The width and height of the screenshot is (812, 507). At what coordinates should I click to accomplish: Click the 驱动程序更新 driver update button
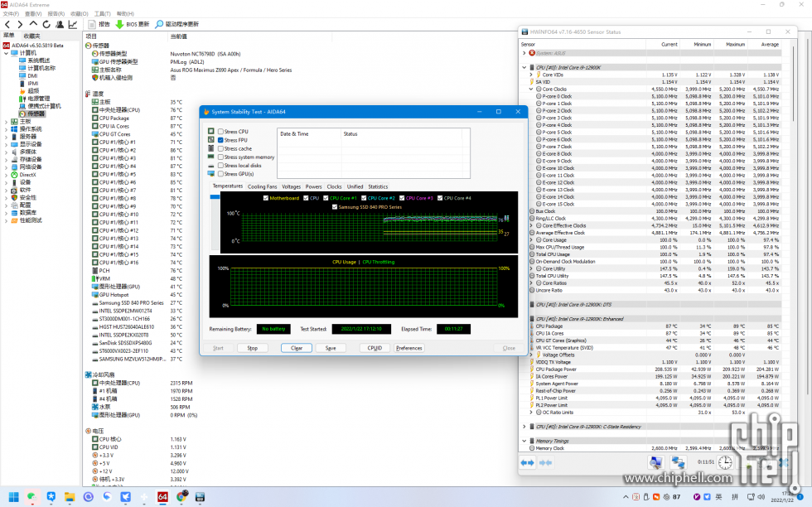pos(176,24)
